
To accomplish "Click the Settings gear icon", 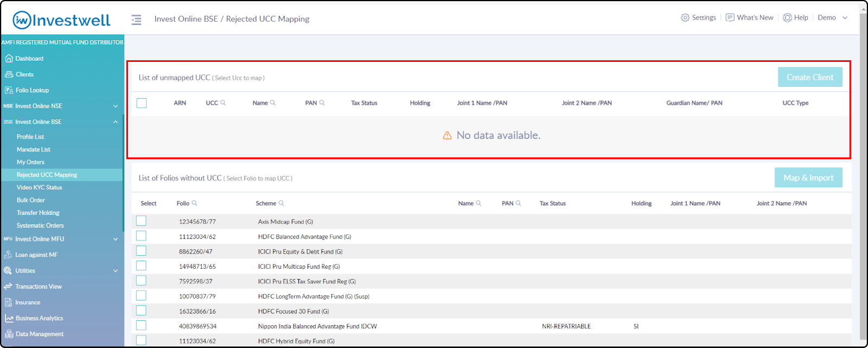I will (685, 18).
